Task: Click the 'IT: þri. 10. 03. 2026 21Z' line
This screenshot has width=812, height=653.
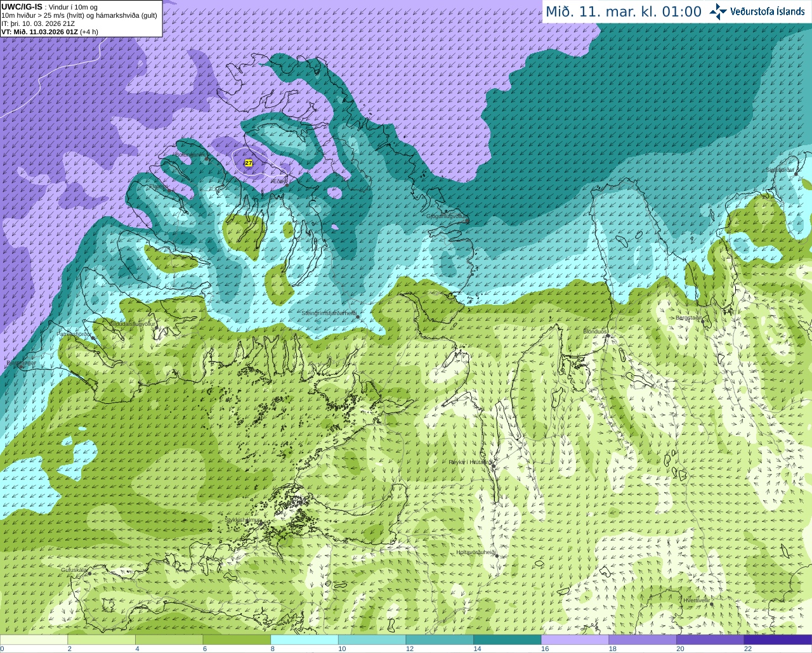Action: click(38, 23)
